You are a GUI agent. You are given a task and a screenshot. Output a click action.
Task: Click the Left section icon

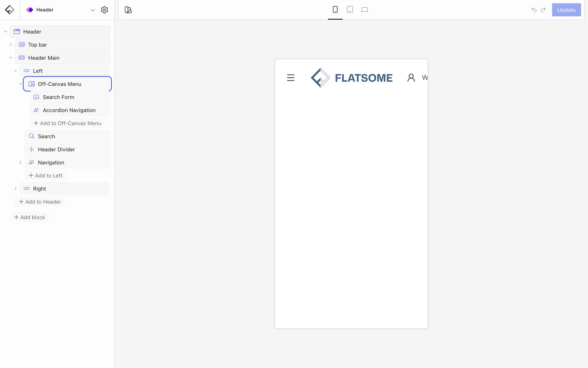pyautogui.click(x=26, y=71)
